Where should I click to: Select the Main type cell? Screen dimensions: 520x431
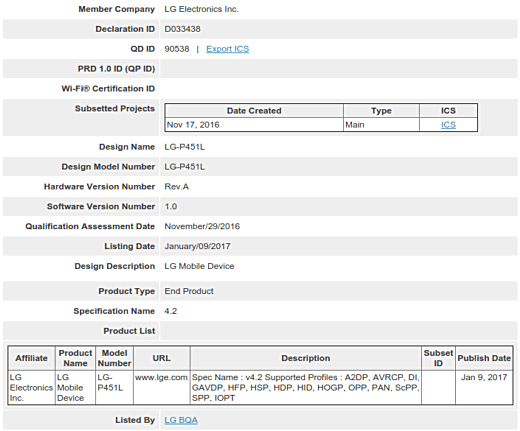coord(381,125)
